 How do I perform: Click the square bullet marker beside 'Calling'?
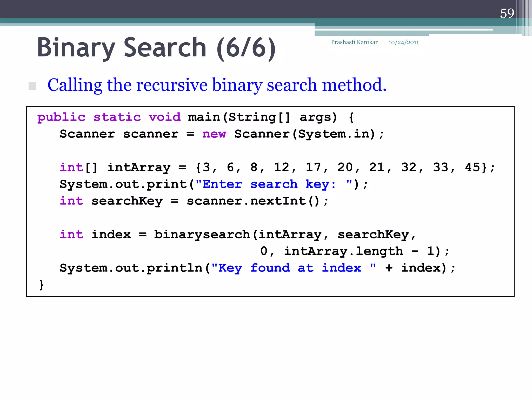(x=32, y=86)
